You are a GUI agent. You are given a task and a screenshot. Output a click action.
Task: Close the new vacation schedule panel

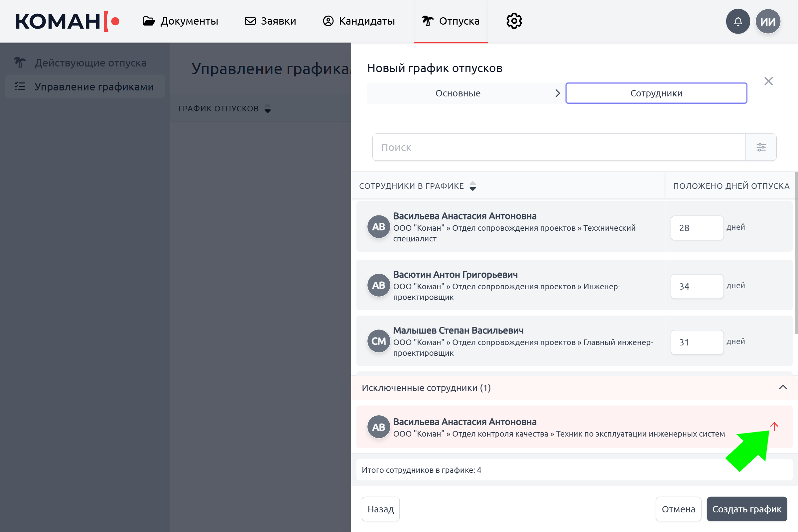pos(768,81)
